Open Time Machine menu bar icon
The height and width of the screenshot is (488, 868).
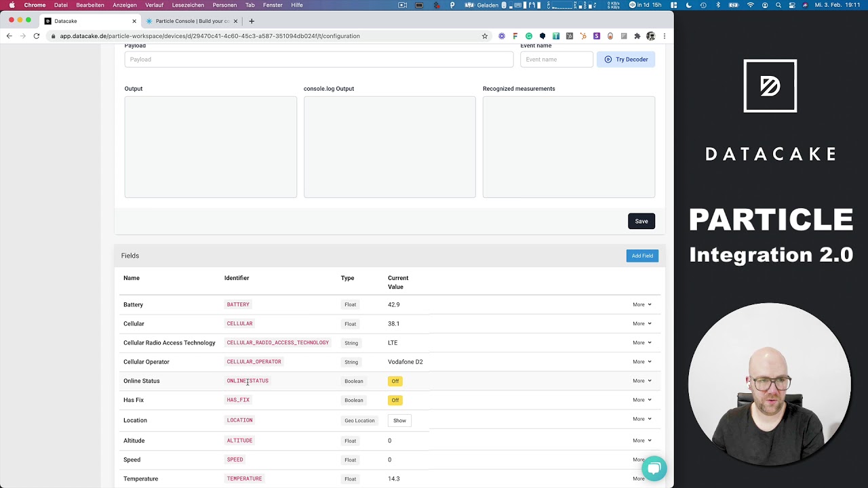click(x=703, y=5)
